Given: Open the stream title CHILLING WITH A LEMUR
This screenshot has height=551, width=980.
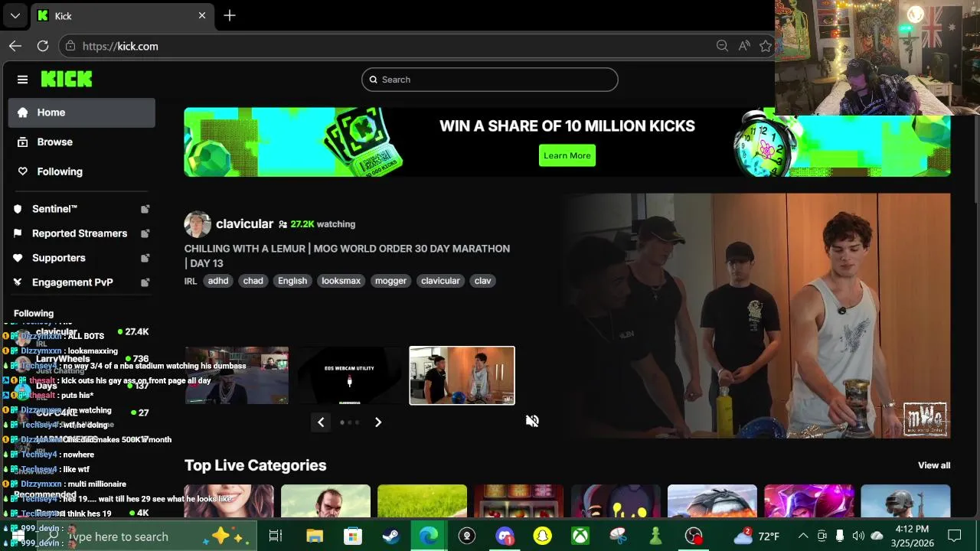Looking at the screenshot, I should 347,256.
